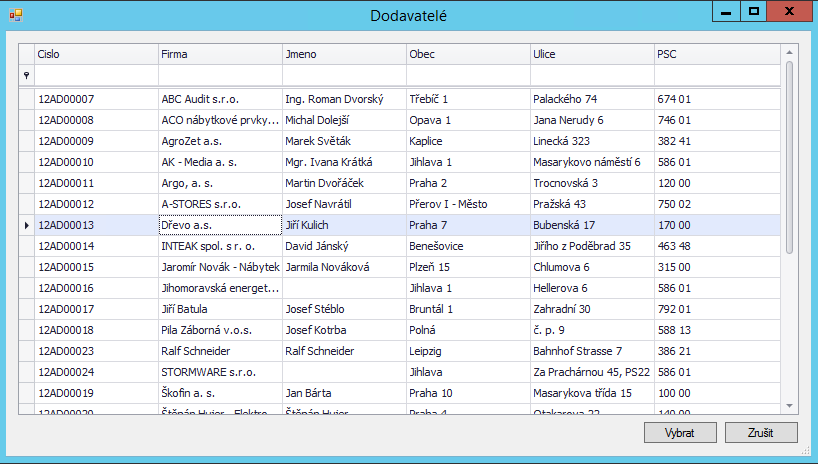Select Palackého 74 cell

pos(593,99)
